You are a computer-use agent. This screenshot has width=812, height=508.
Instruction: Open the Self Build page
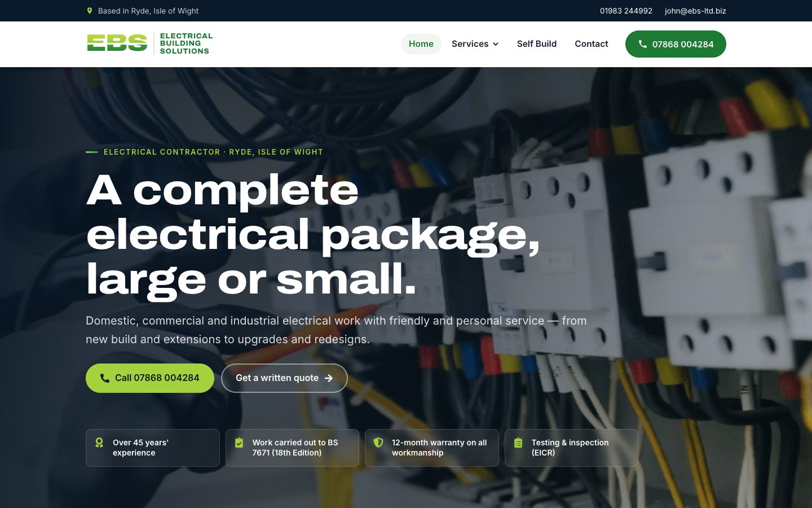[x=537, y=44]
